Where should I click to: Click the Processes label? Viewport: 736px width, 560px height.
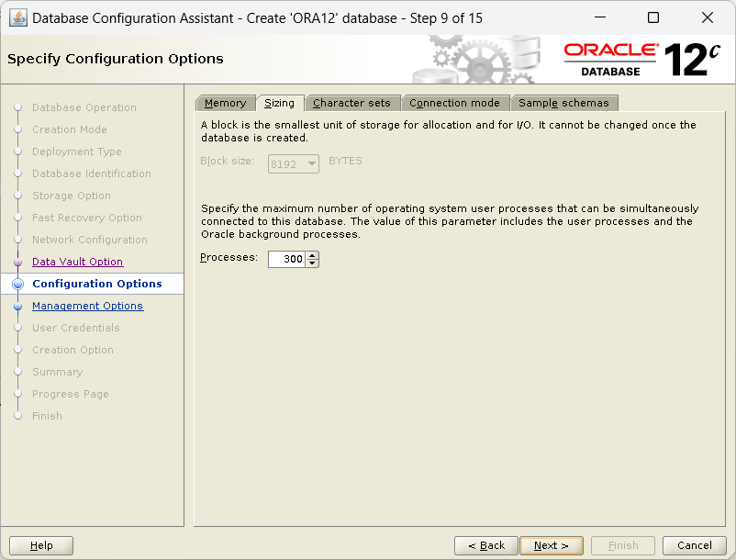229,258
